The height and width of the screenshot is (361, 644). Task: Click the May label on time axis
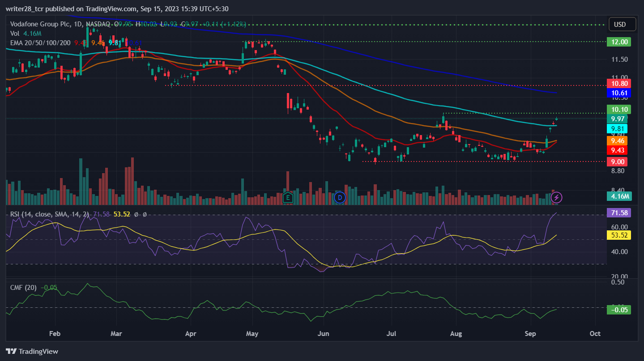point(253,334)
